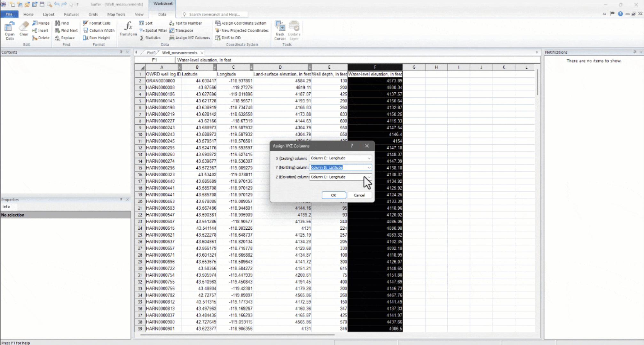This screenshot has width=644, height=345.
Task: Select row 20 header
Action: tap(140, 202)
